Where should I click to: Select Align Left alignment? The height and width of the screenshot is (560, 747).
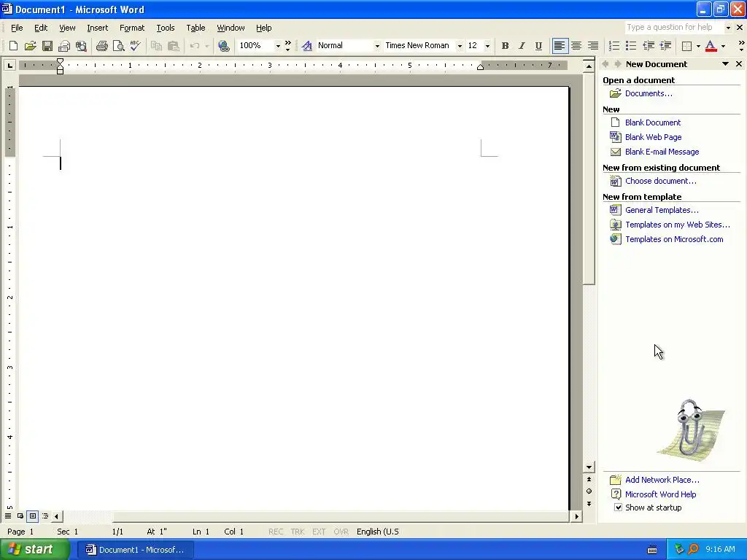point(560,46)
